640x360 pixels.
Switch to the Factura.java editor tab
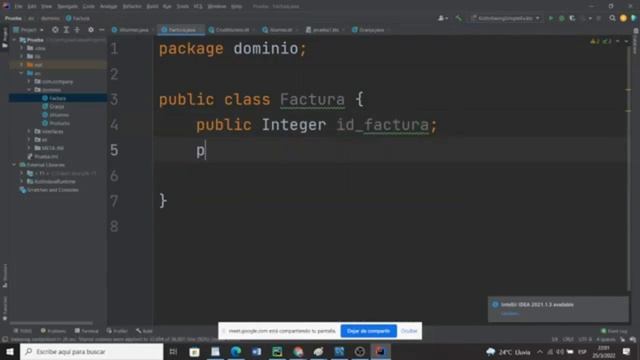click(180, 29)
